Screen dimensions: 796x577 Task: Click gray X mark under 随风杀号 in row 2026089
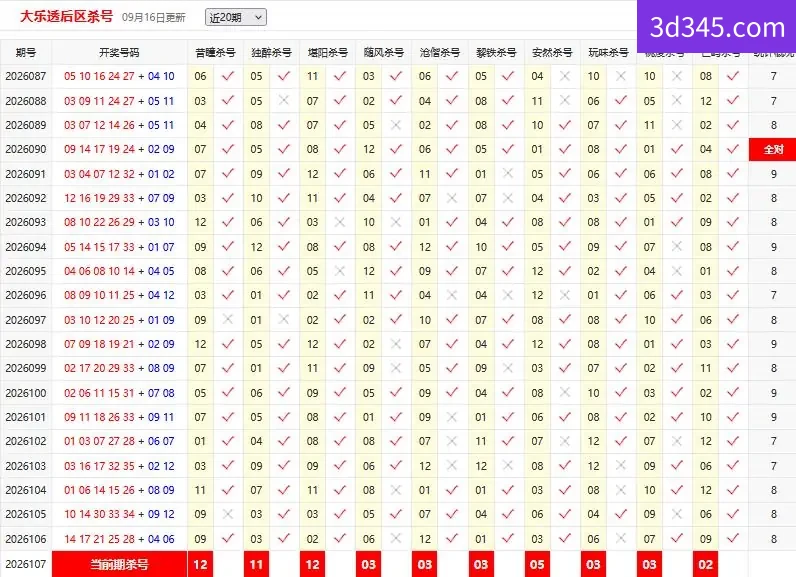point(395,125)
